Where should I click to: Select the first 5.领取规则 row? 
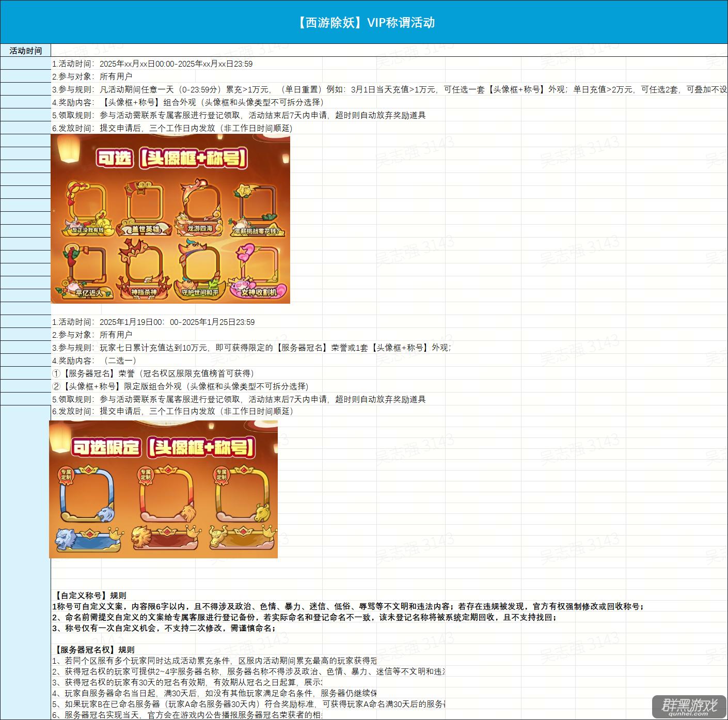(x=239, y=115)
